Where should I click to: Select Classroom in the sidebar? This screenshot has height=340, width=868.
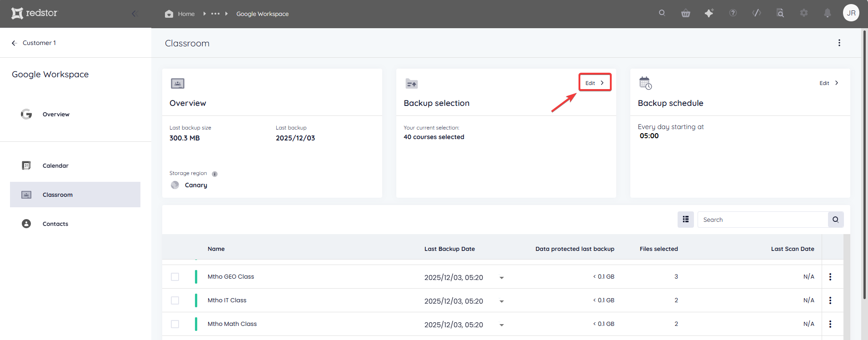coord(75,195)
